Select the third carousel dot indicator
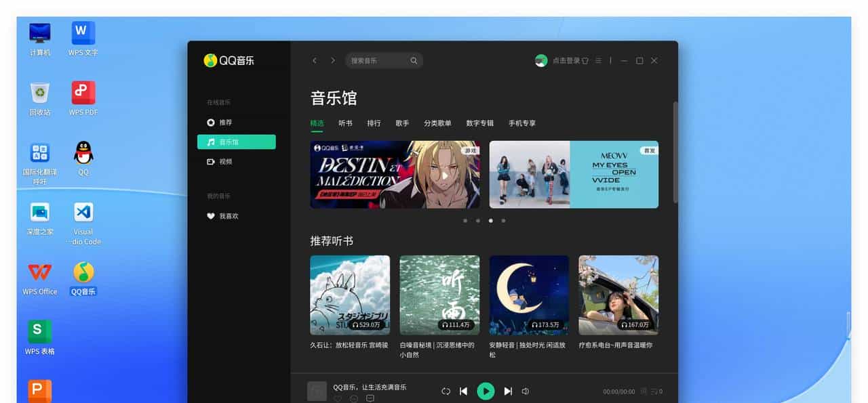Viewport: 868px width, 403px height. [490, 220]
